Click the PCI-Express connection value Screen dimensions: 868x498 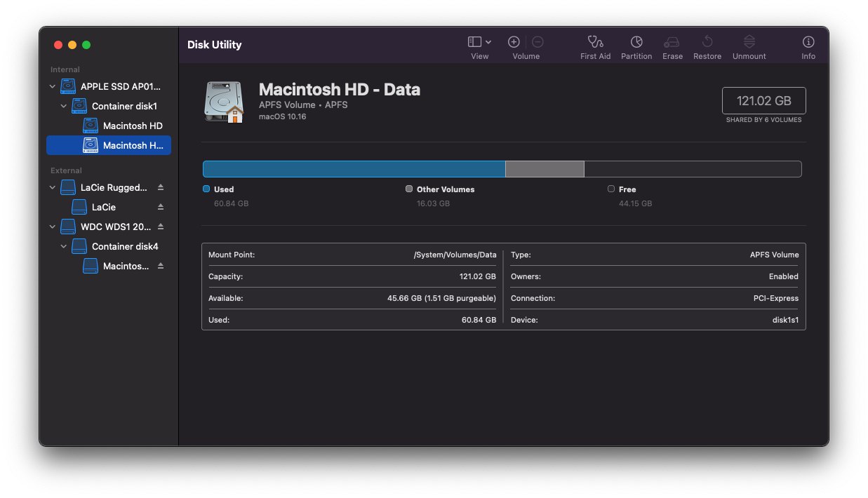point(775,298)
